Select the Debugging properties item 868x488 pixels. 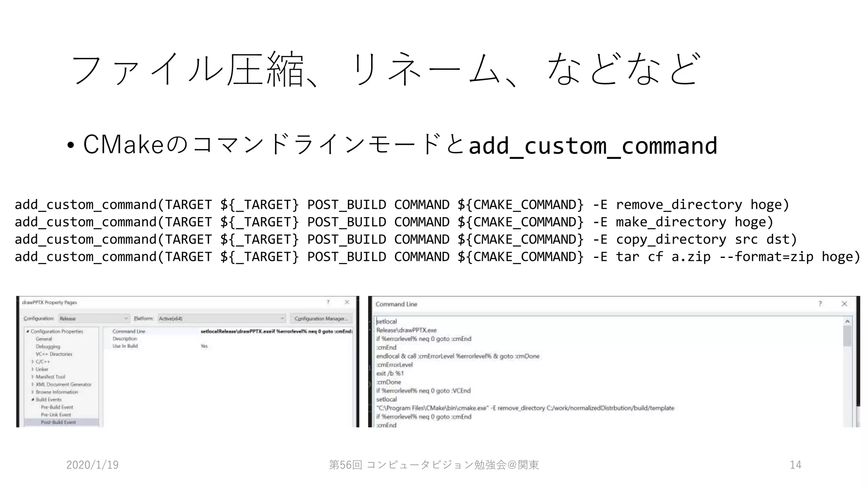(48, 347)
